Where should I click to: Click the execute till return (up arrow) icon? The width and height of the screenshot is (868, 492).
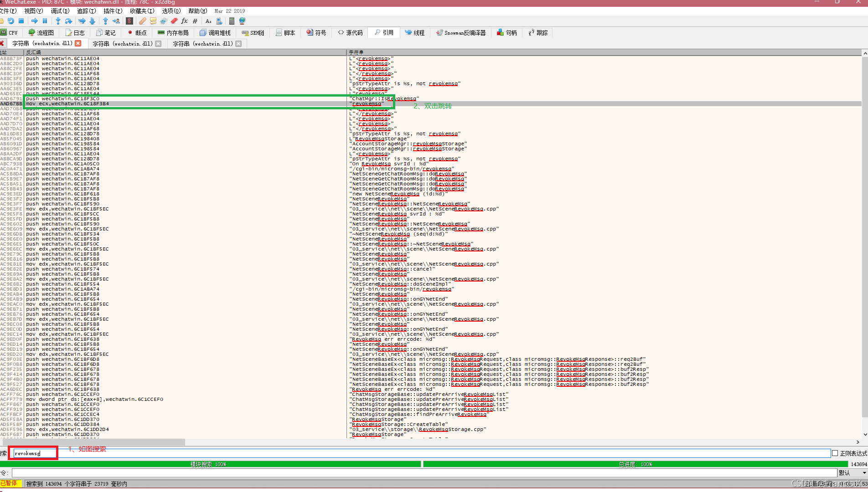point(105,21)
